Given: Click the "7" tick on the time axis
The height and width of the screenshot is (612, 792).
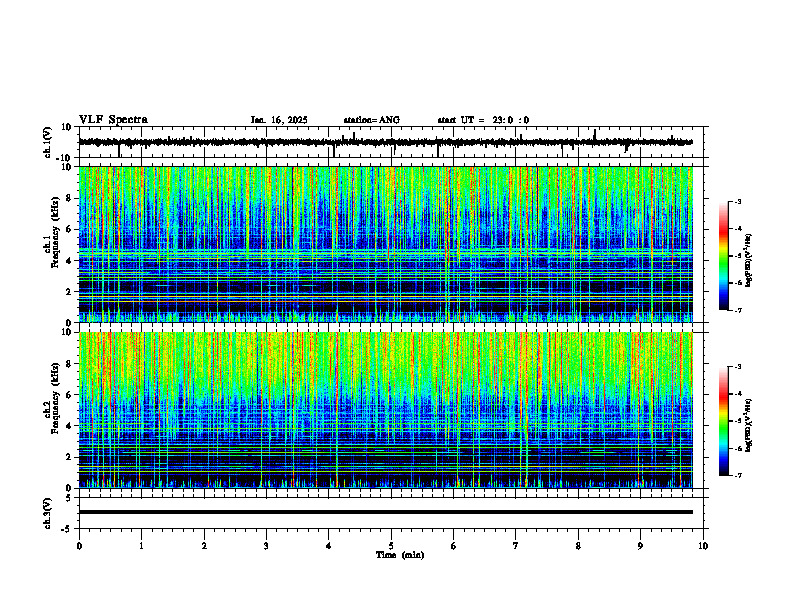Looking at the screenshot, I should (x=516, y=546).
